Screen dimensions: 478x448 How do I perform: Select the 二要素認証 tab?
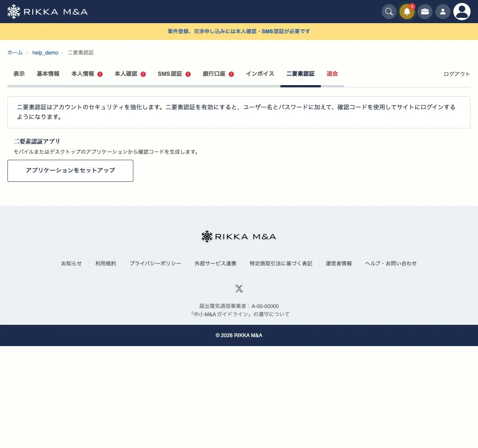coord(301,74)
